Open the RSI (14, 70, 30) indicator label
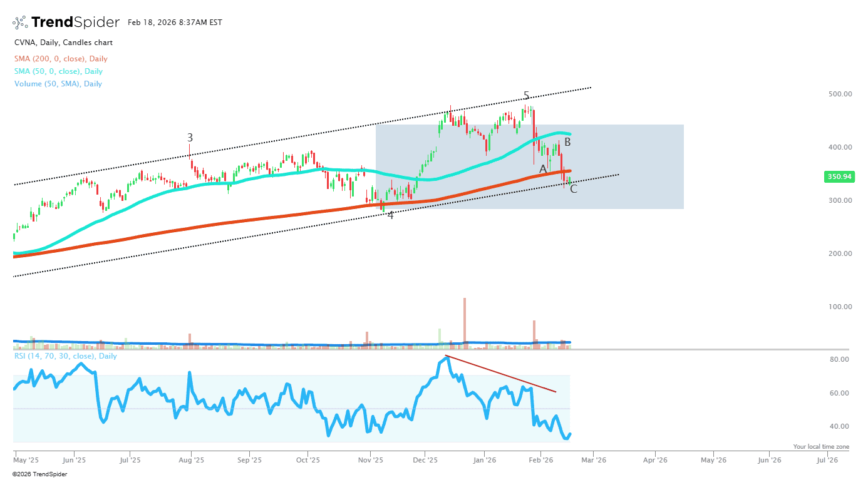This screenshot has width=868, height=480. pyautogui.click(x=65, y=356)
